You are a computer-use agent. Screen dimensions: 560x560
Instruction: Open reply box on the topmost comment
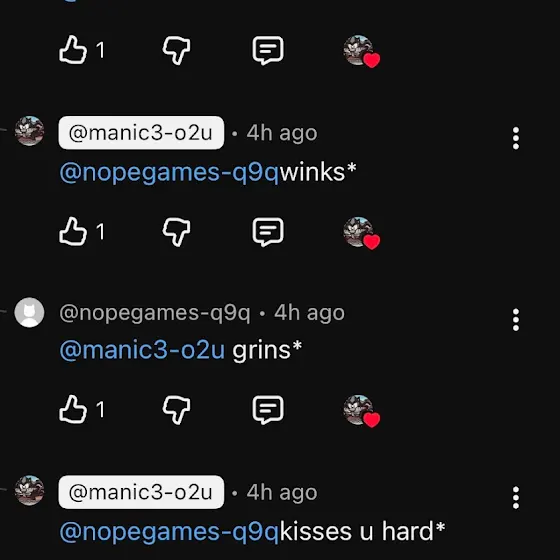(268, 50)
